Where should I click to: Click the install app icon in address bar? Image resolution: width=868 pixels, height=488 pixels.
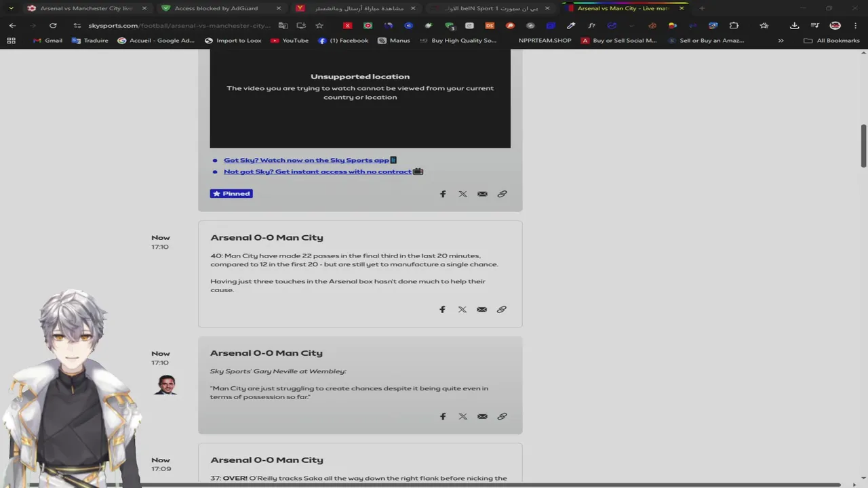pyautogui.click(x=301, y=26)
